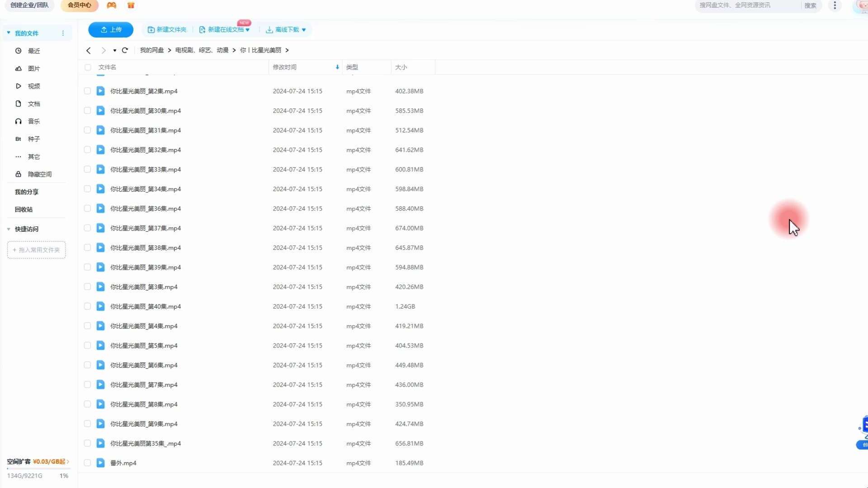Click video file icon of 第5集.mp4
The width and height of the screenshot is (868, 488).
pyautogui.click(x=100, y=346)
